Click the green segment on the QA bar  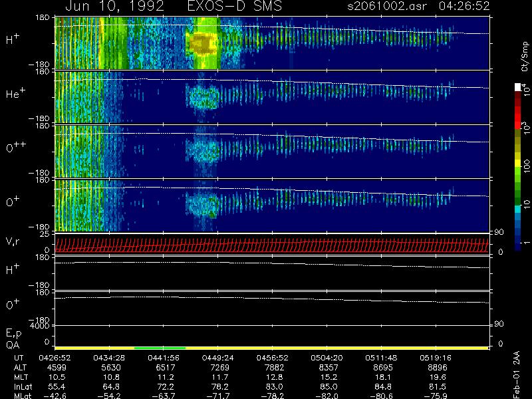(160, 348)
